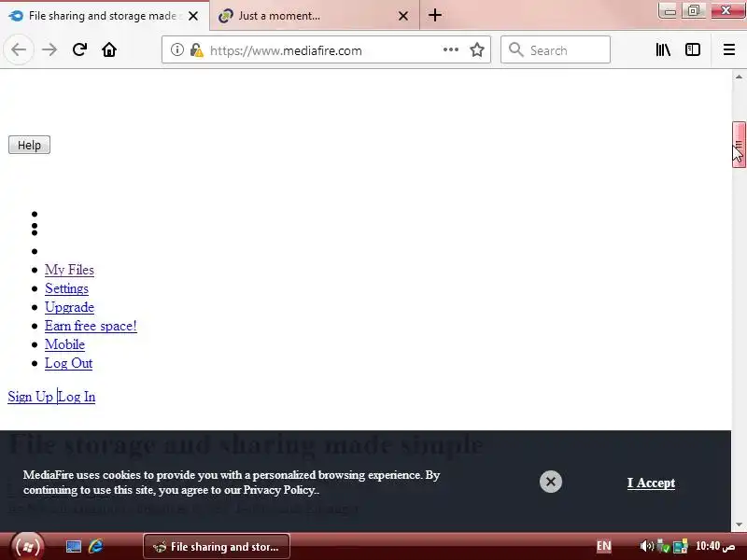Open the volume speaker tray icon
The image size is (747, 560).
click(646, 546)
